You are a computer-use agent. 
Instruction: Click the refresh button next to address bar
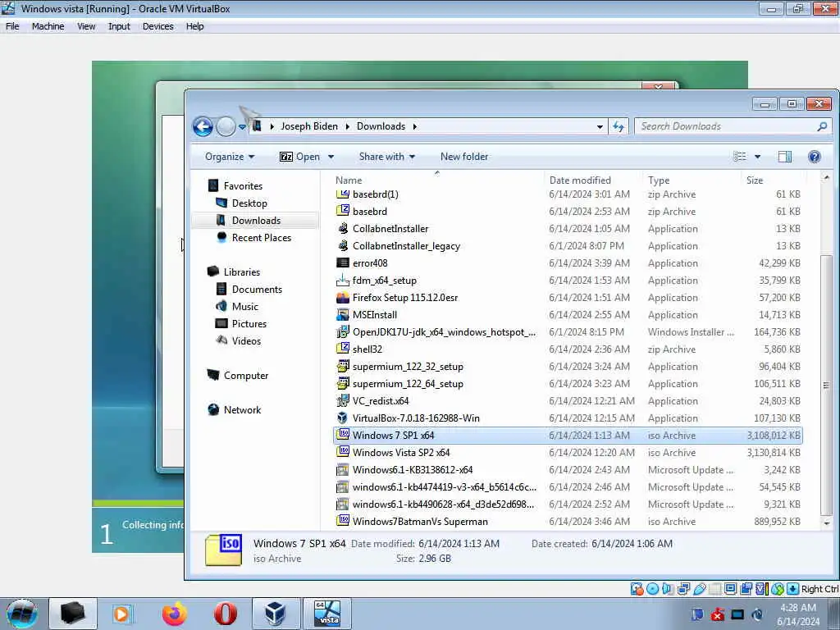click(x=619, y=126)
